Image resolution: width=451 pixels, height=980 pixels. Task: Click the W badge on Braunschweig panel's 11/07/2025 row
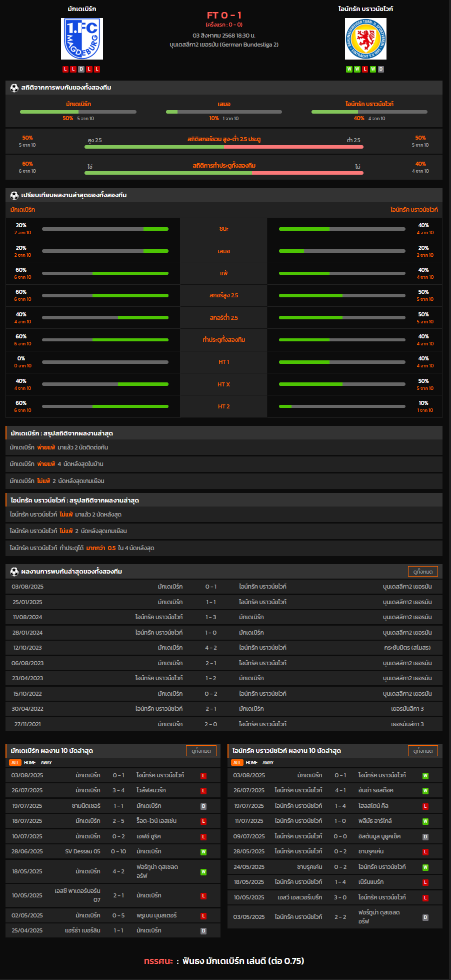tap(425, 821)
